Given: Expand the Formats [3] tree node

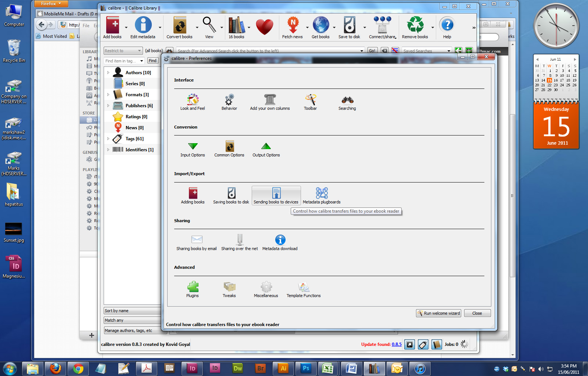Looking at the screenshot, I should point(108,95).
